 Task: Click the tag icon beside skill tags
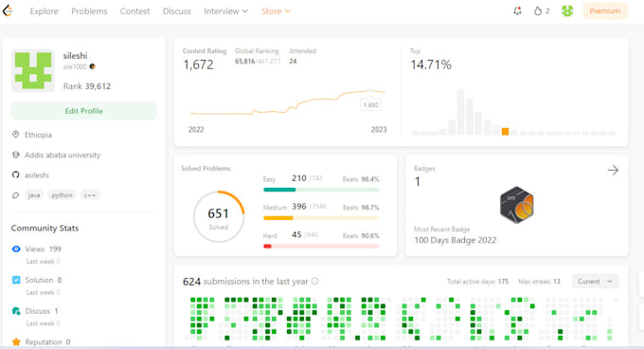click(15, 195)
